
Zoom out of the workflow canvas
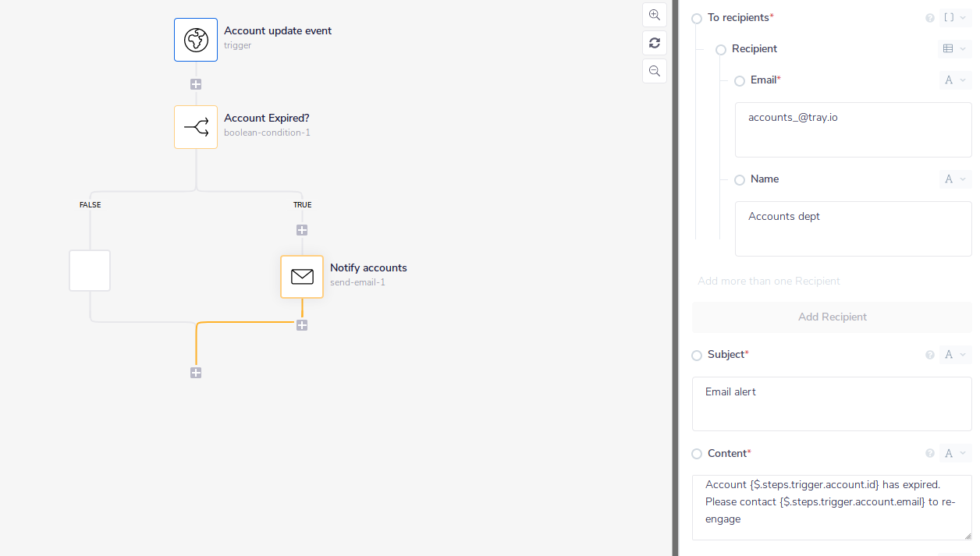(x=654, y=71)
